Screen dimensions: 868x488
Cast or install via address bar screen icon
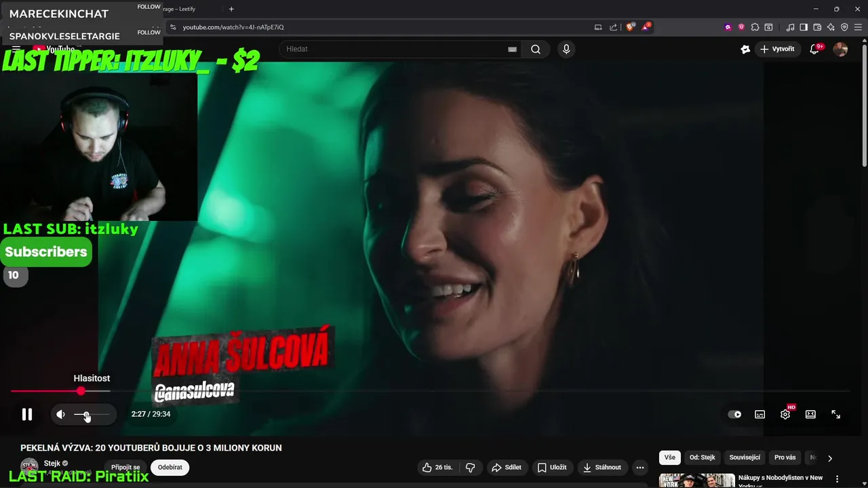598,27
